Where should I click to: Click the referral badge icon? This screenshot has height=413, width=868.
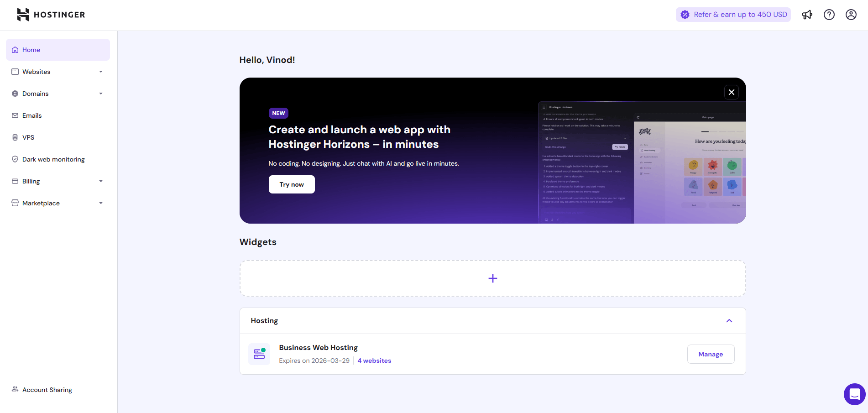coord(685,15)
